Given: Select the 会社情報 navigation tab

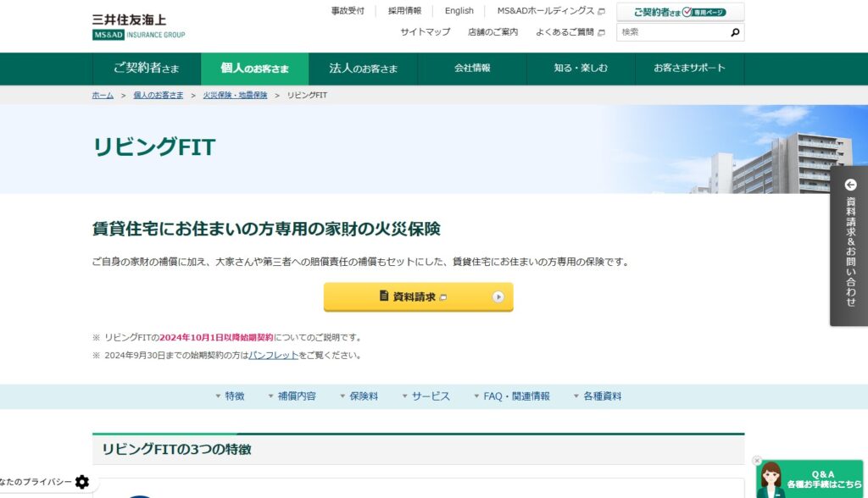Looking at the screenshot, I should click(472, 69).
